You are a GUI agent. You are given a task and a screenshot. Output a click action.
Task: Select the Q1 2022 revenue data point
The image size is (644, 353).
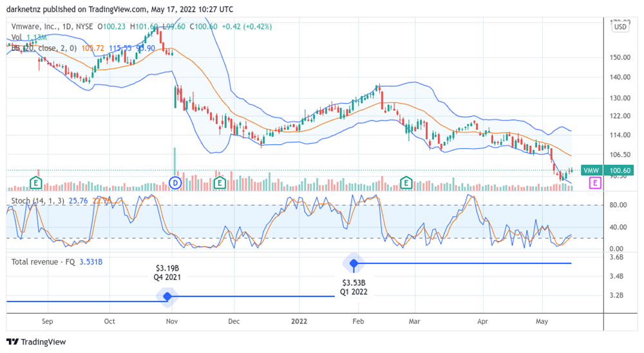tap(354, 263)
